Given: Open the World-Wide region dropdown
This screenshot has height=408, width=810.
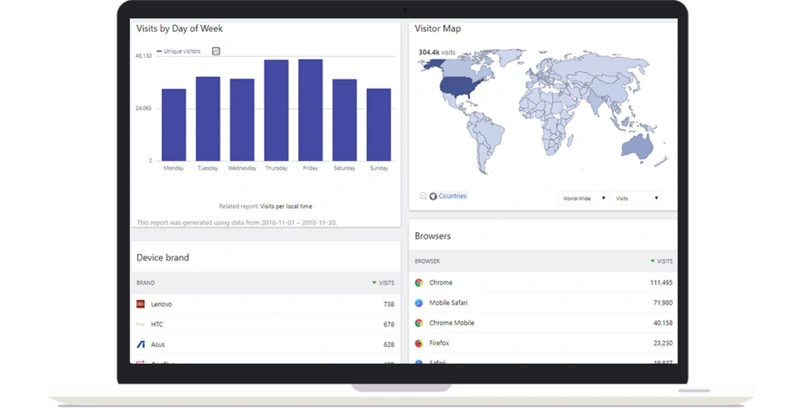Looking at the screenshot, I should pyautogui.click(x=581, y=198).
